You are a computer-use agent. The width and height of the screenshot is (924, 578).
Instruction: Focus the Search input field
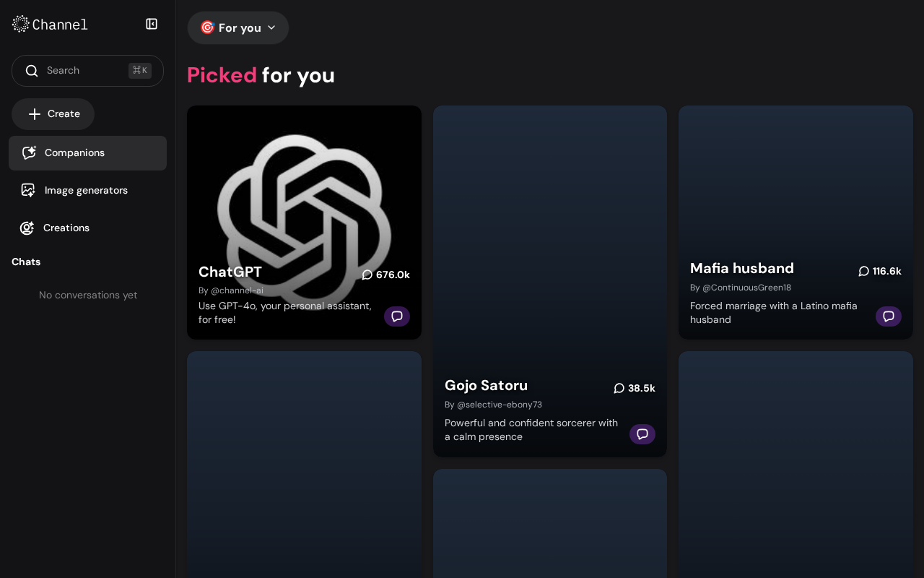click(x=87, y=71)
